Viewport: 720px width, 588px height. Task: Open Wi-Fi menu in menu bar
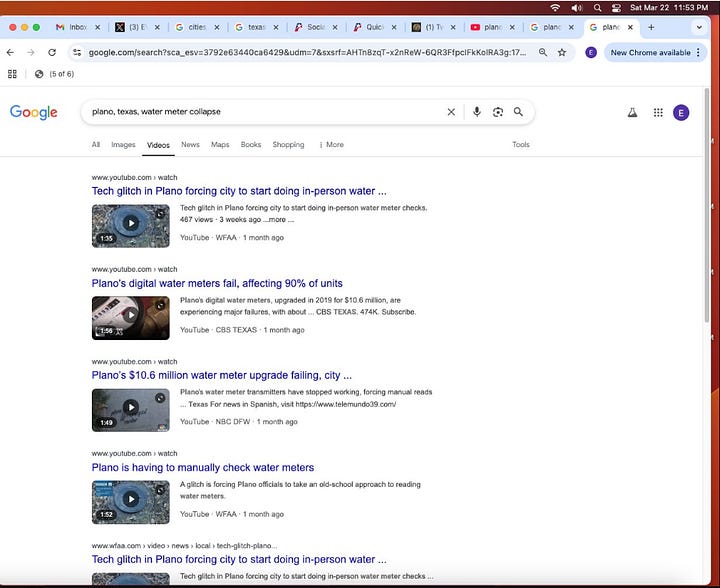(x=555, y=8)
